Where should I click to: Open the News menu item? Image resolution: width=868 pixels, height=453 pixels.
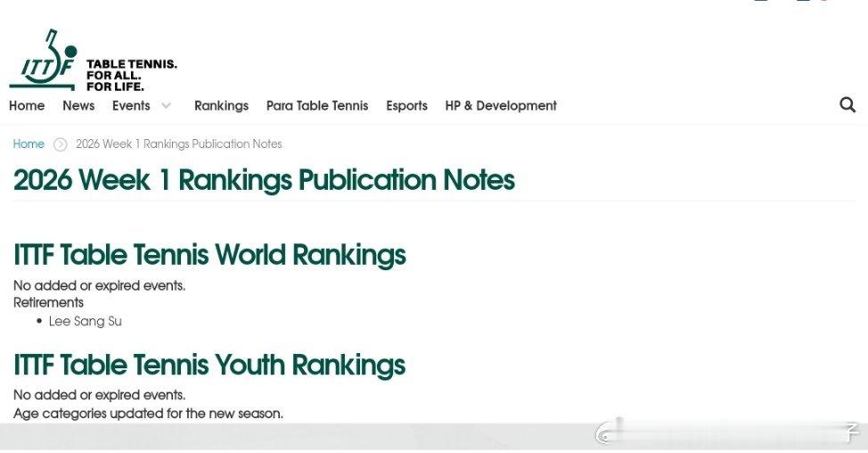(78, 105)
